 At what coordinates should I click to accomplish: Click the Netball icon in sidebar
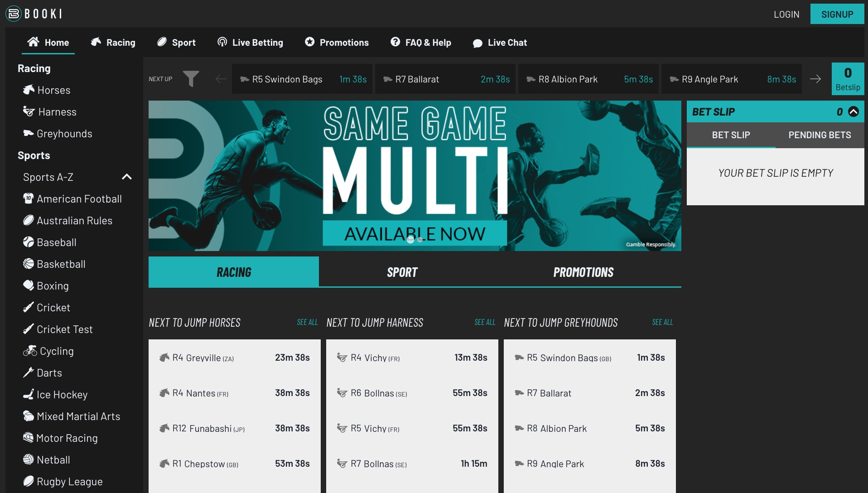coord(29,459)
